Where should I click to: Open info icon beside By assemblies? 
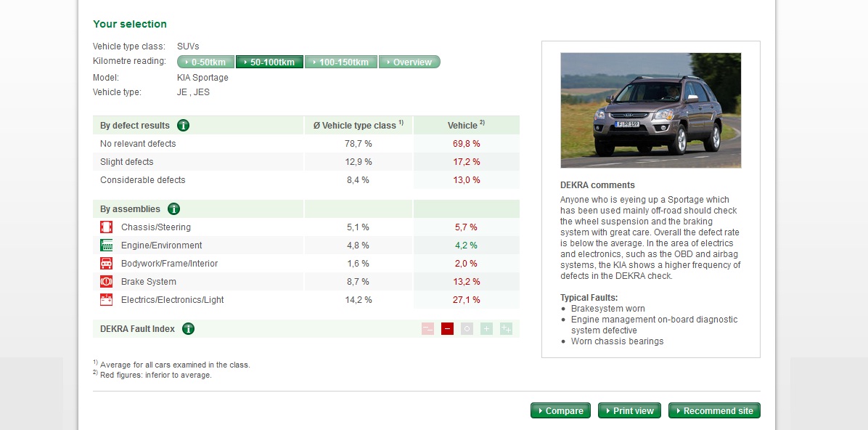[174, 209]
